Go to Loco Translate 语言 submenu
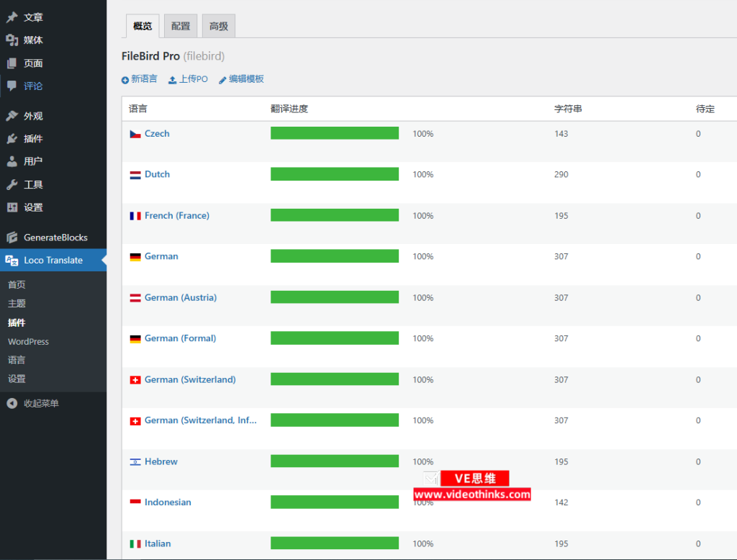 pyautogui.click(x=17, y=360)
